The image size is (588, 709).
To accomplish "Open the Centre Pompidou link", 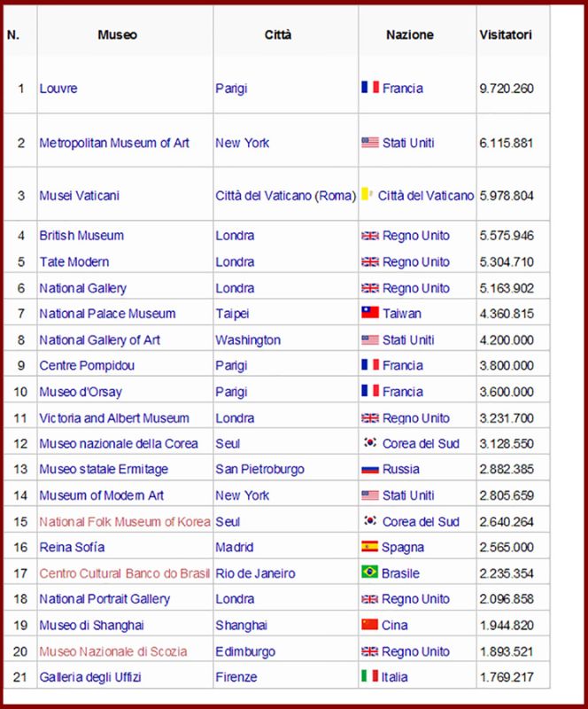I will click(87, 365).
